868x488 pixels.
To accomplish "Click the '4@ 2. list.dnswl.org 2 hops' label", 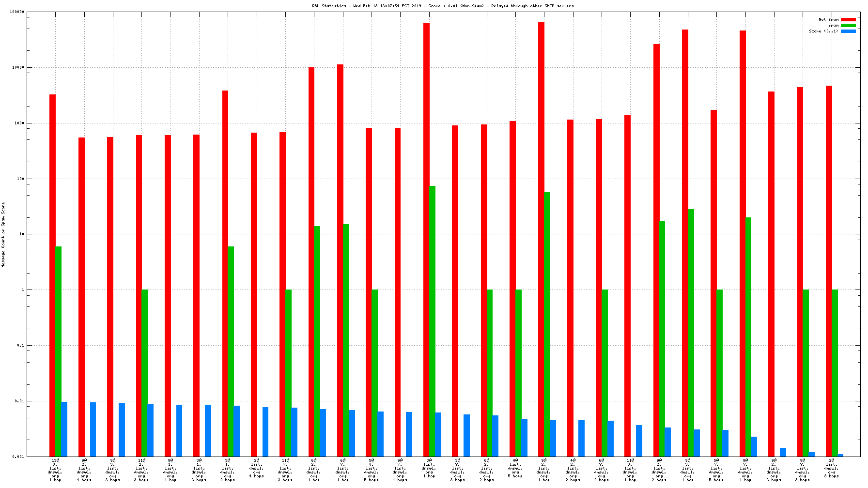I will (573, 470).
